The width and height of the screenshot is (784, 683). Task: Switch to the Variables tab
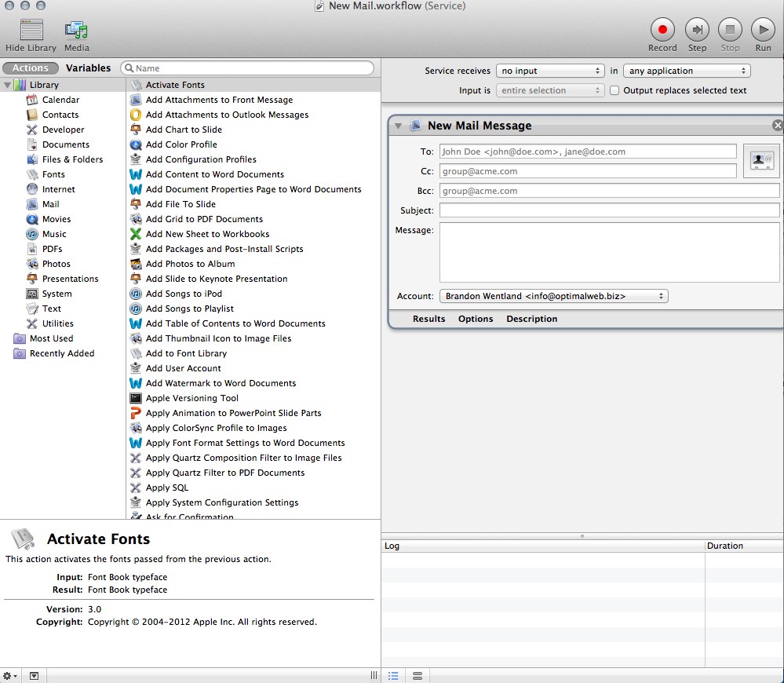point(89,68)
